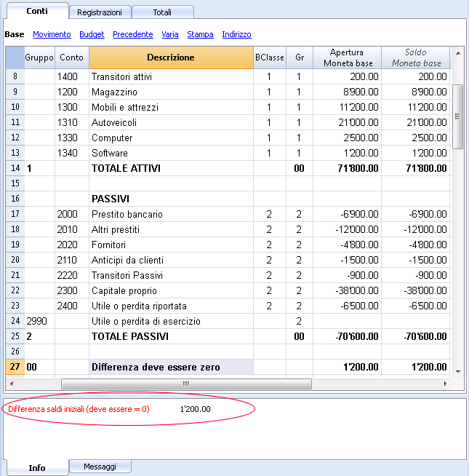The height and width of the screenshot is (476, 469).
Task: Click the Transitori Passivi cell
Action: [171, 275]
